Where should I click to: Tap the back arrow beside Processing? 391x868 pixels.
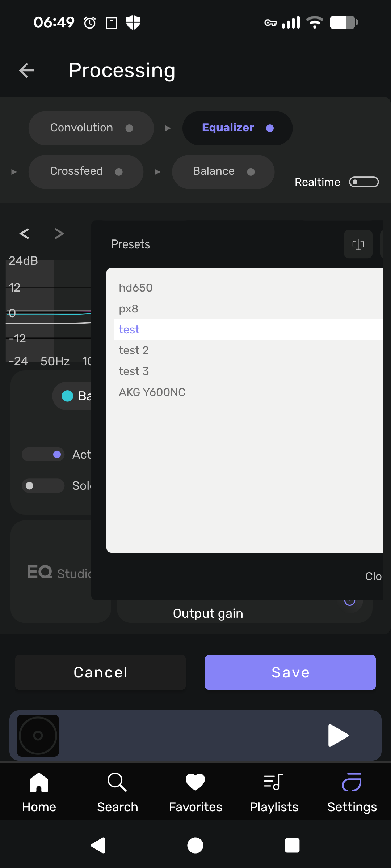point(27,70)
